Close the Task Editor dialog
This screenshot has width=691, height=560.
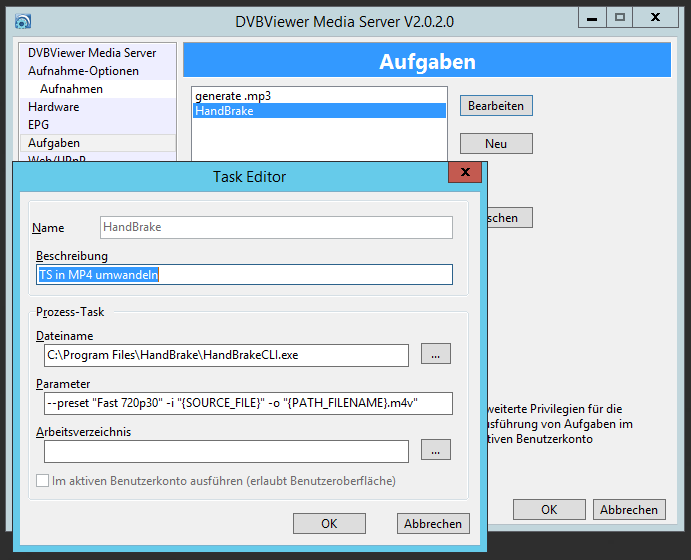pyautogui.click(x=464, y=175)
